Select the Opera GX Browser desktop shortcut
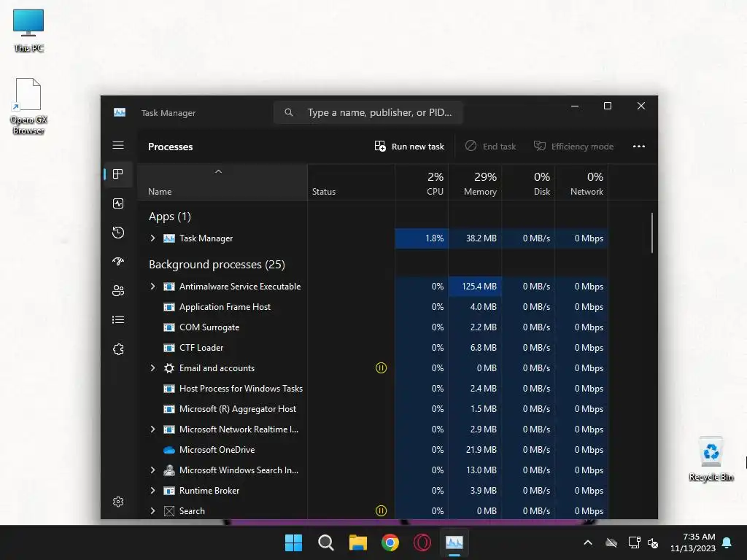 tap(28, 106)
